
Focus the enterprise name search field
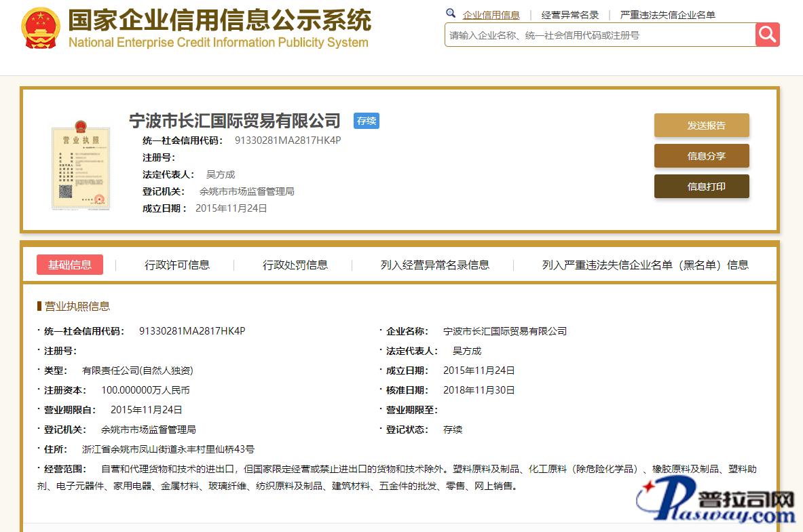tap(600, 35)
